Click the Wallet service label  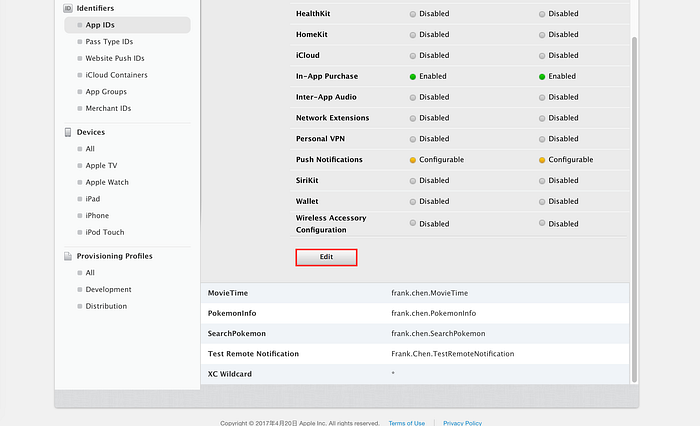307,201
